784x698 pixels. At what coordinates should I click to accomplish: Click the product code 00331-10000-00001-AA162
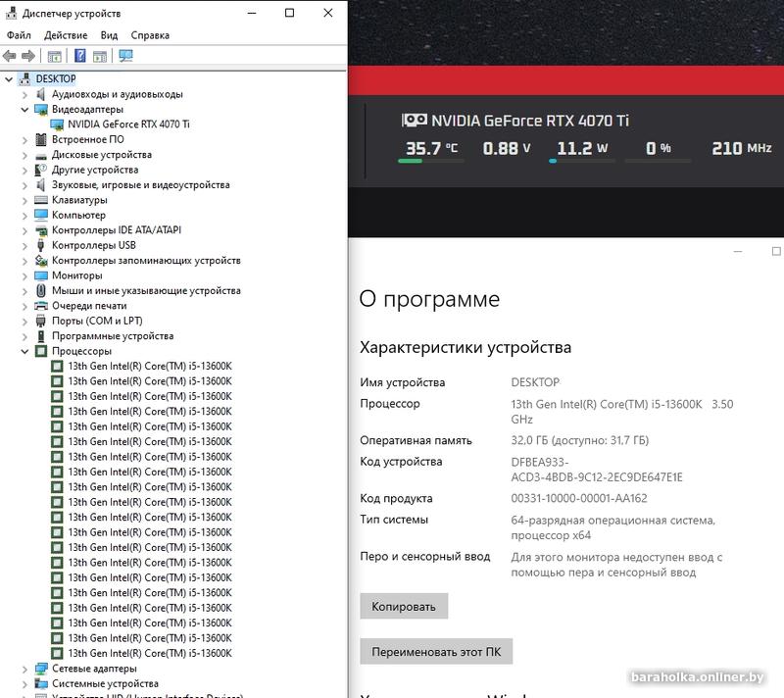(579, 498)
